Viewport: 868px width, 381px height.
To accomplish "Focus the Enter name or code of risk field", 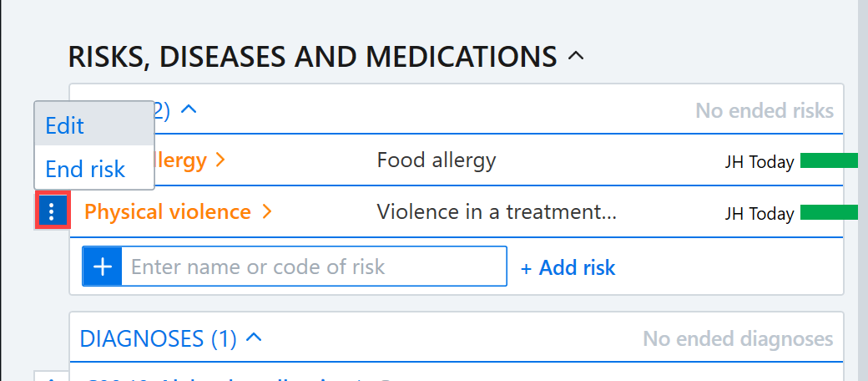I will coord(314,267).
